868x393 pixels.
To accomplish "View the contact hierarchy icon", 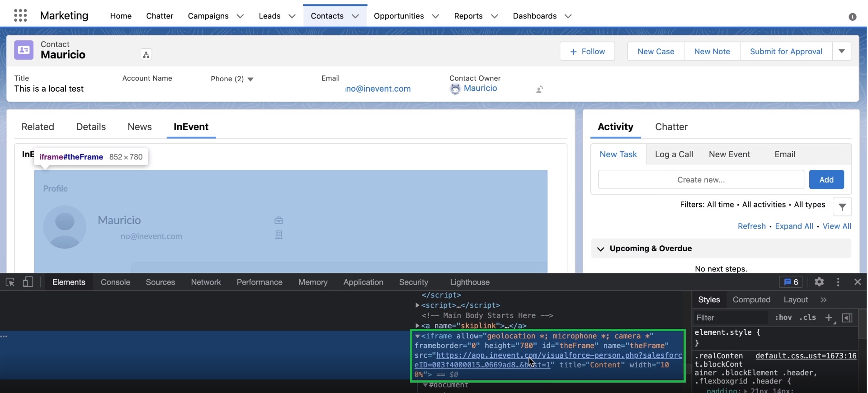I will pyautogui.click(x=146, y=55).
